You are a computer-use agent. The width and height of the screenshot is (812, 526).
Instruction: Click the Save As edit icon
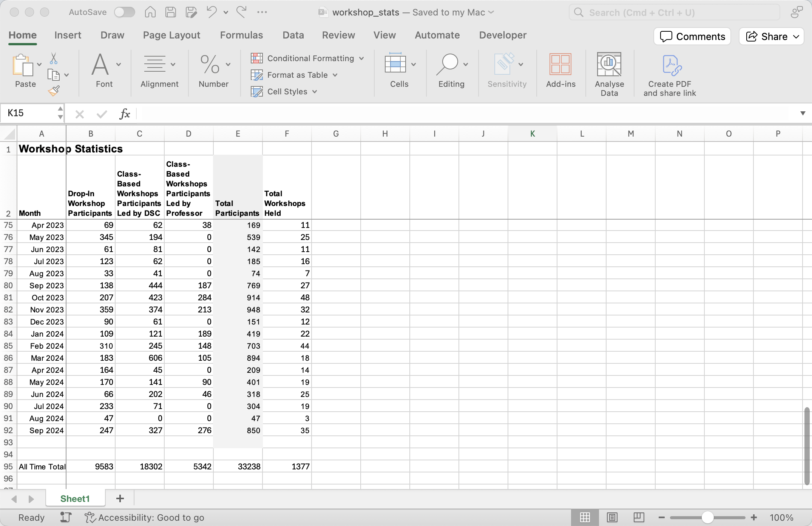coord(191,12)
